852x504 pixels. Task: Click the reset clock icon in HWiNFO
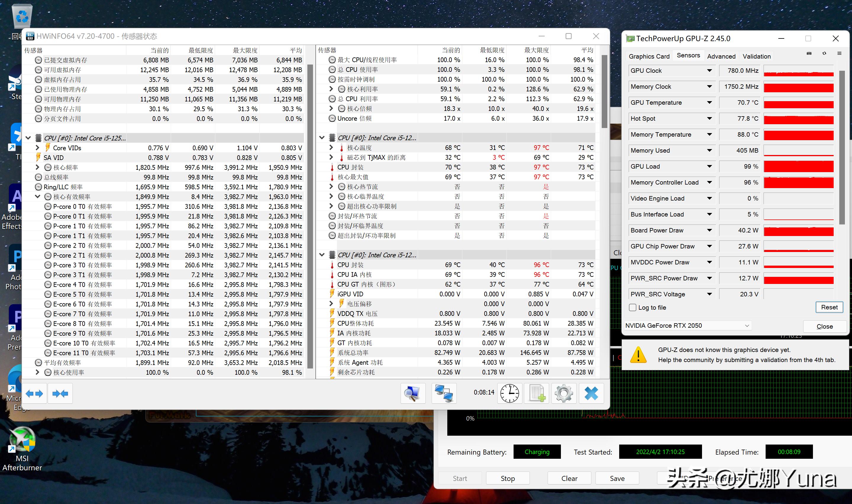click(x=509, y=394)
